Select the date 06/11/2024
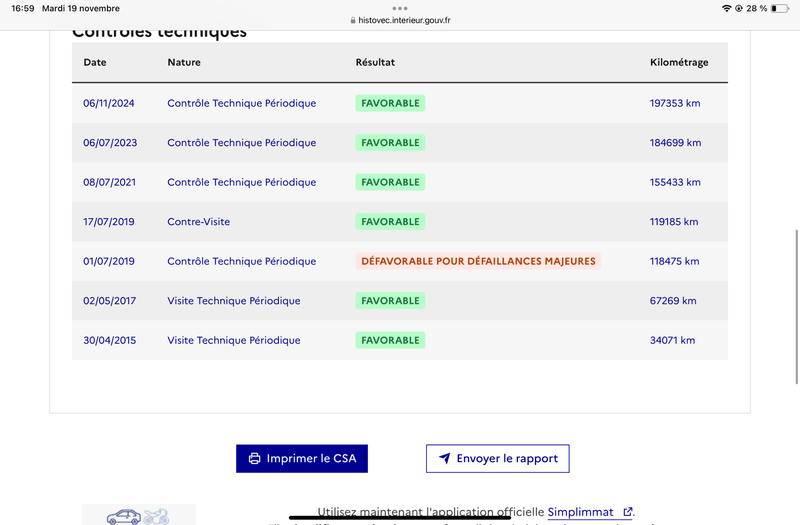800x525 pixels. pos(109,103)
